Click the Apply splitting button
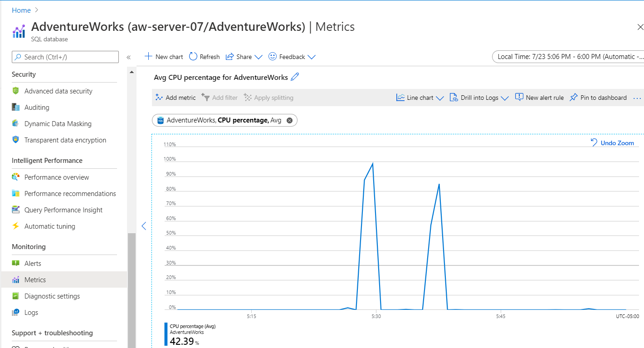The image size is (644, 348). [x=268, y=98]
